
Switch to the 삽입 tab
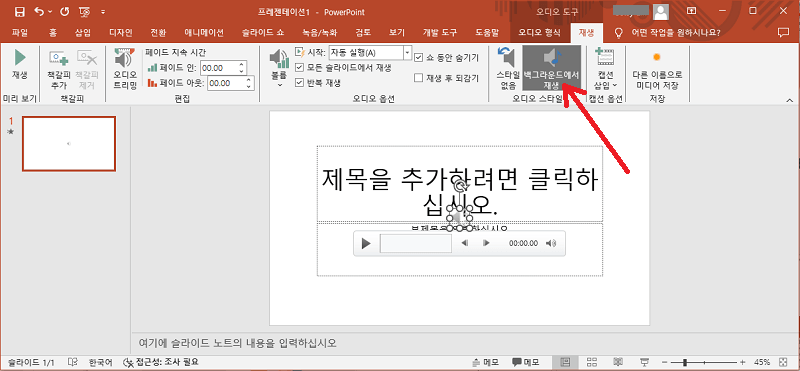[x=83, y=33]
